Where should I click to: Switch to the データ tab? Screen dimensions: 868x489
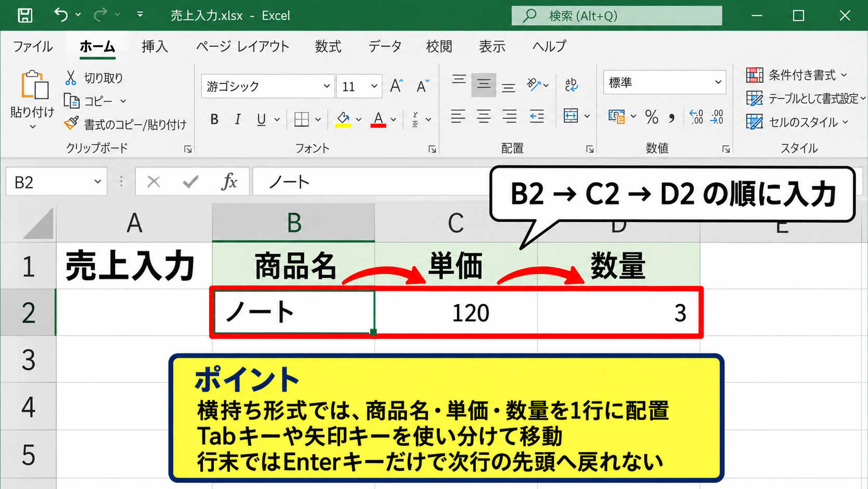[385, 47]
